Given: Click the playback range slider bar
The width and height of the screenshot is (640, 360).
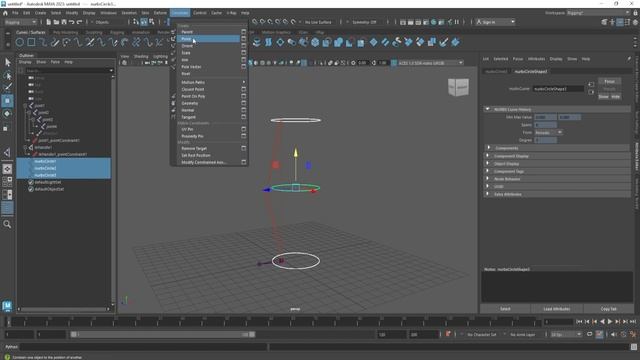Looking at the screenshot, I should point(162,334).
